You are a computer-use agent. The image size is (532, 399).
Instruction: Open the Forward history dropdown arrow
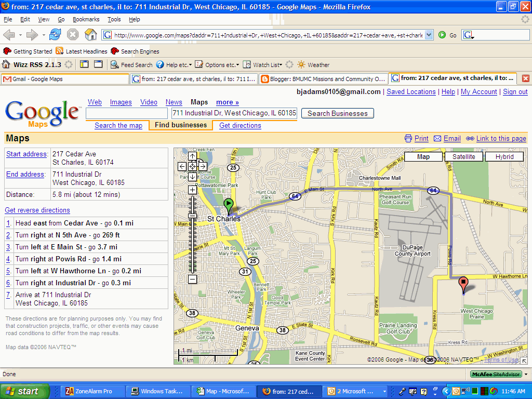point(44,35)
